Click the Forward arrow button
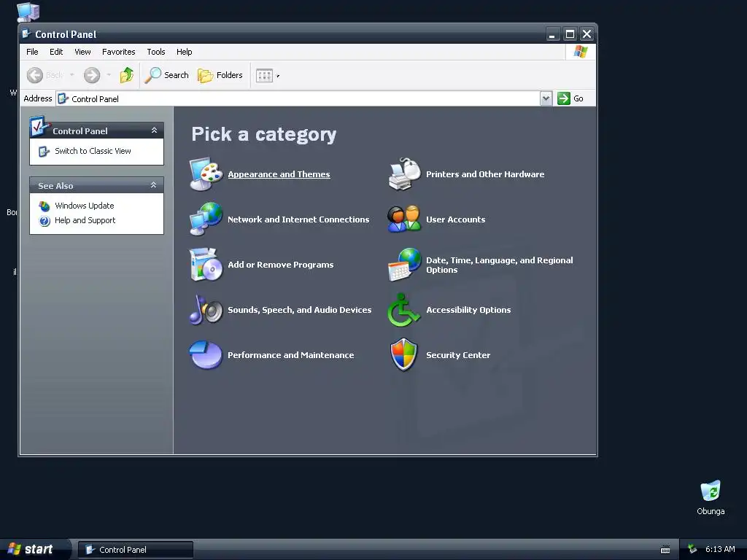Screen dimensions: 747x560 point(92,75)
